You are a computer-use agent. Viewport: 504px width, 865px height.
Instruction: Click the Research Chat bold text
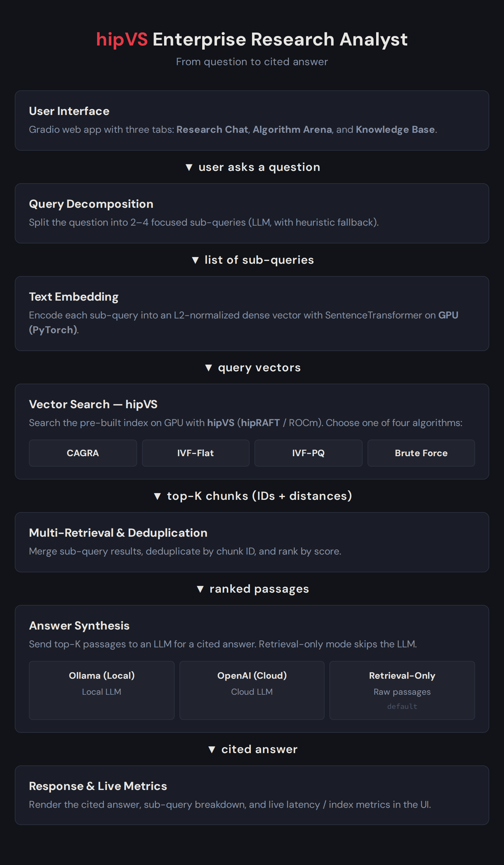(212, 129)
